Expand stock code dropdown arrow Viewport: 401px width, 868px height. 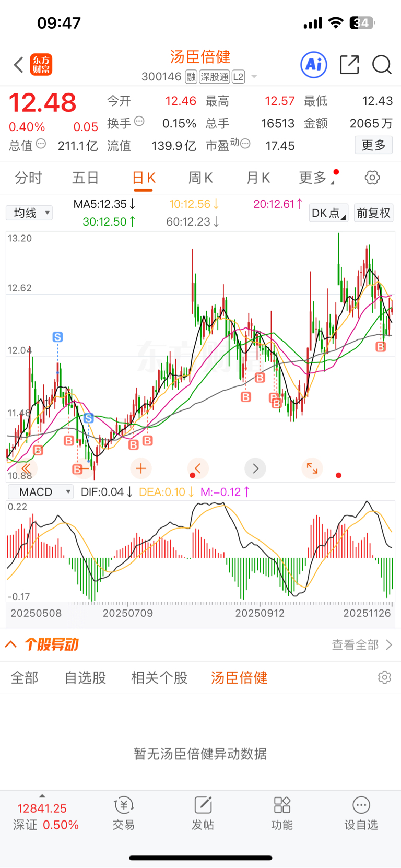254,77
